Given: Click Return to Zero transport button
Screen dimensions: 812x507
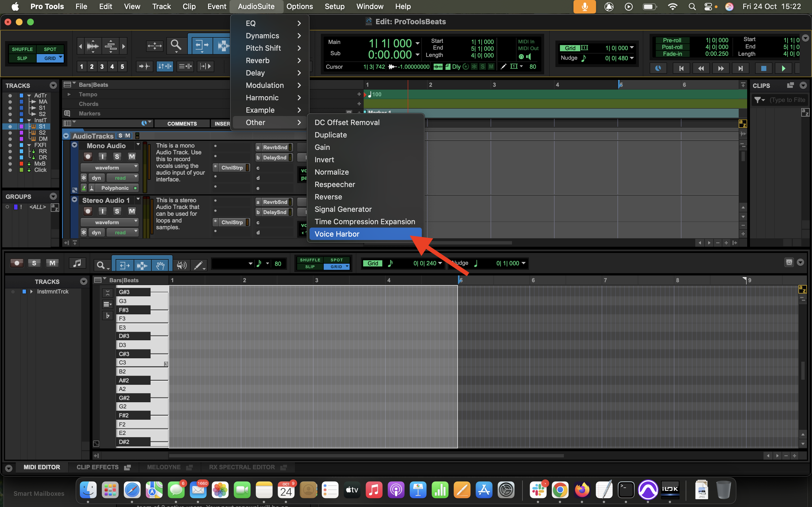Looking at the screenshot, I should coord(681,68).
